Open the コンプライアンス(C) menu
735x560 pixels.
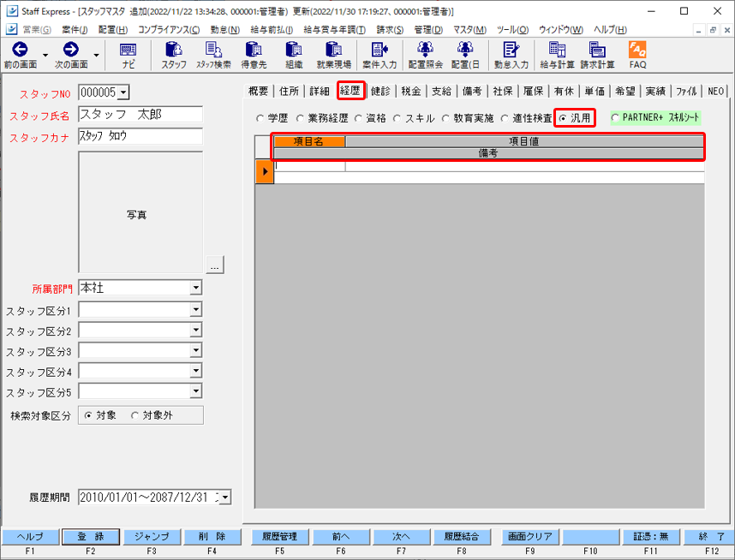pos(169,30)
